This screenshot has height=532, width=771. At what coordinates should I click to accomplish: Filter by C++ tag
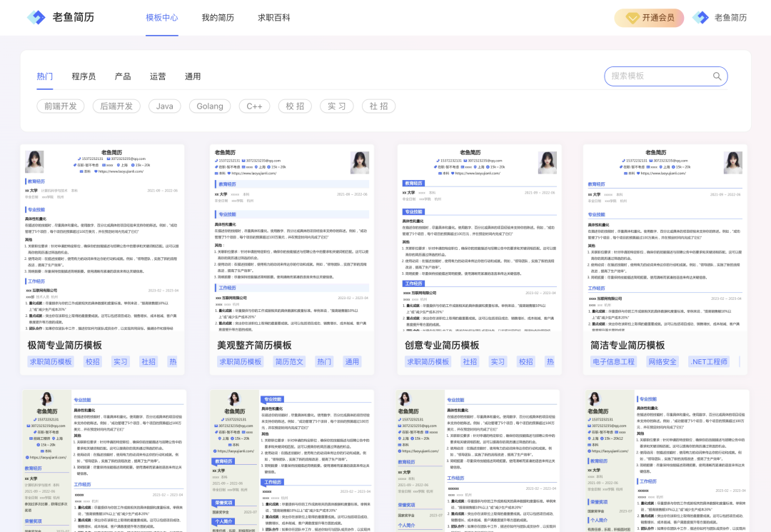click(x=255, y=106)
